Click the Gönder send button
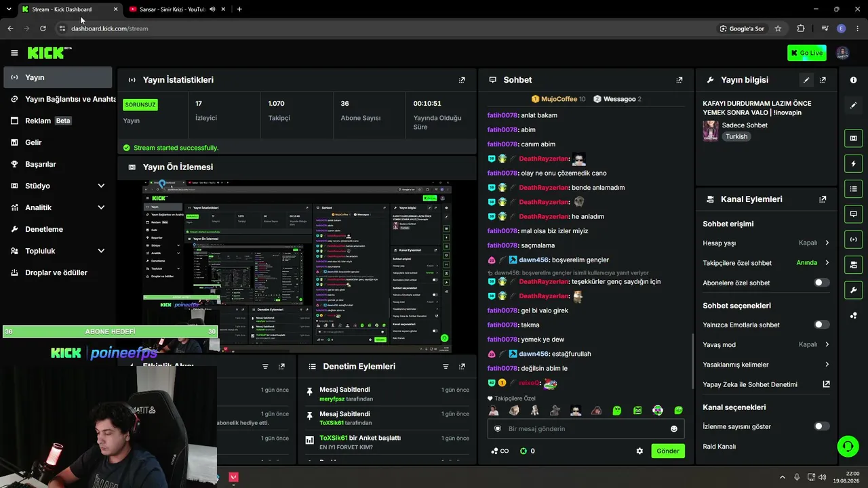This screenshot has width=868, height=488. click(668, 451)
